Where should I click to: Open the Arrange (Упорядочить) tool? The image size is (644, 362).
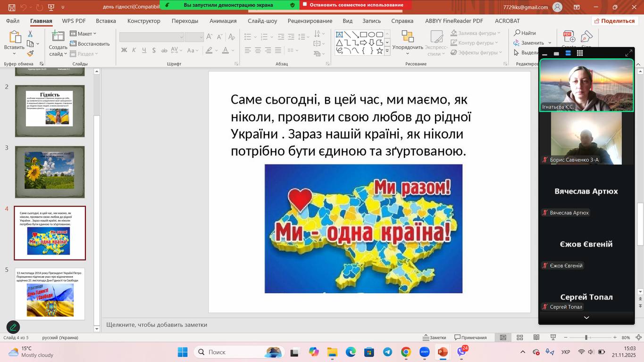[407, 42]
